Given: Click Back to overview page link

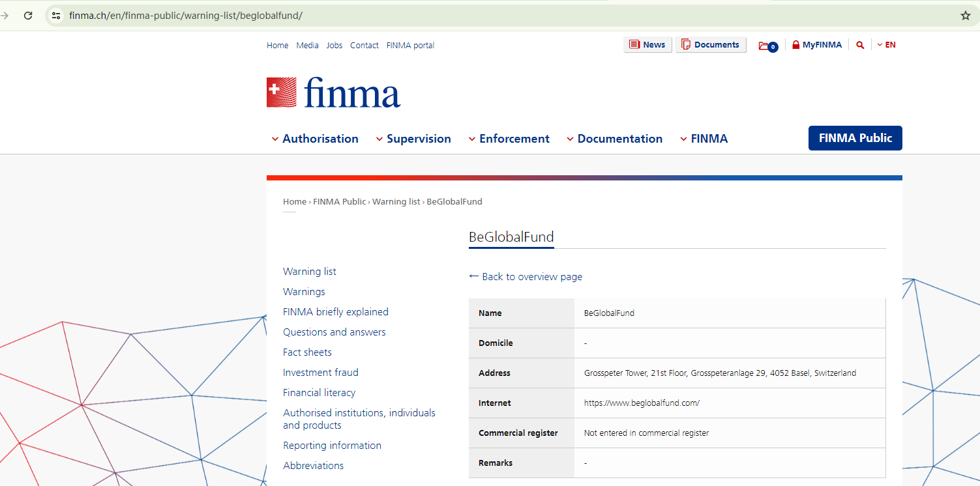Looking at the screenshot, I should pos(526,277).
